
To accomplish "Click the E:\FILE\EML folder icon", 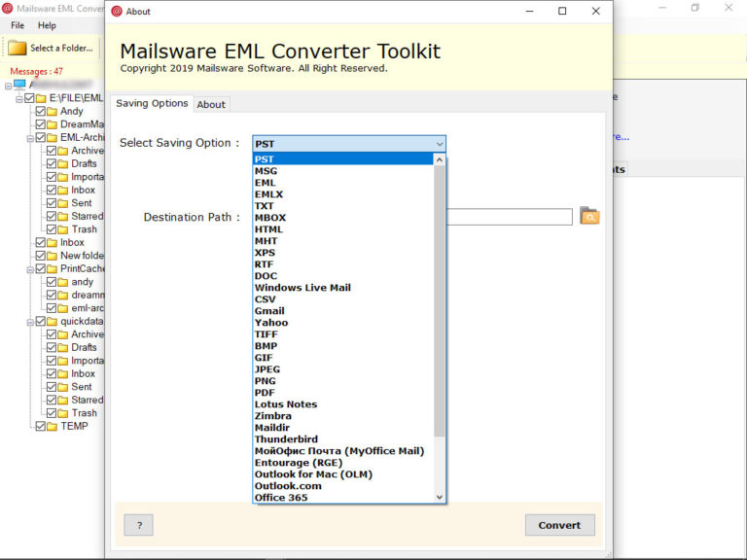I will [41, 98].
